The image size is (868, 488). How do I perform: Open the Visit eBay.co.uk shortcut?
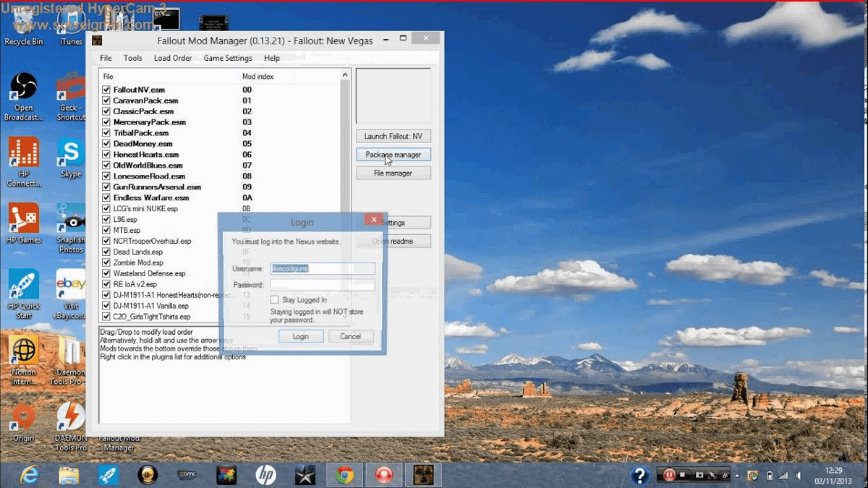pos(71,294)
